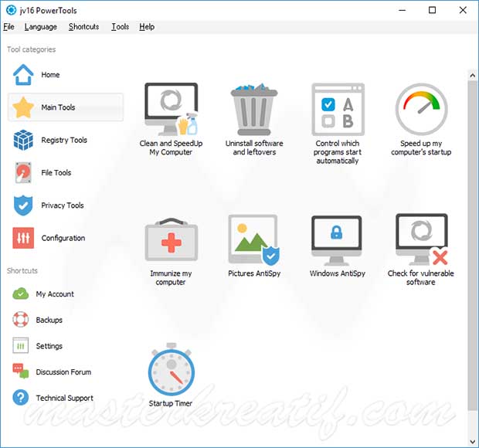Run Check for vulnerable software
479x448 pixels.
421,240
